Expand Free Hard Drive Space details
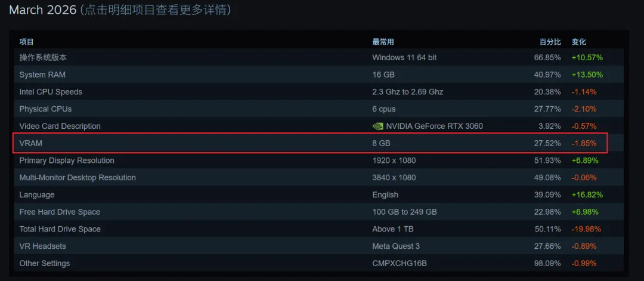Image resolution: width=644 pixels, height=281 pixels. (x=318, y=212)
